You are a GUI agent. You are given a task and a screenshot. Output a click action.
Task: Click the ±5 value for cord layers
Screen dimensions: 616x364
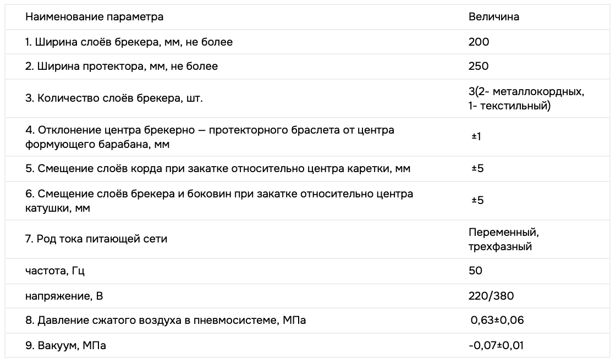point(477,168)
